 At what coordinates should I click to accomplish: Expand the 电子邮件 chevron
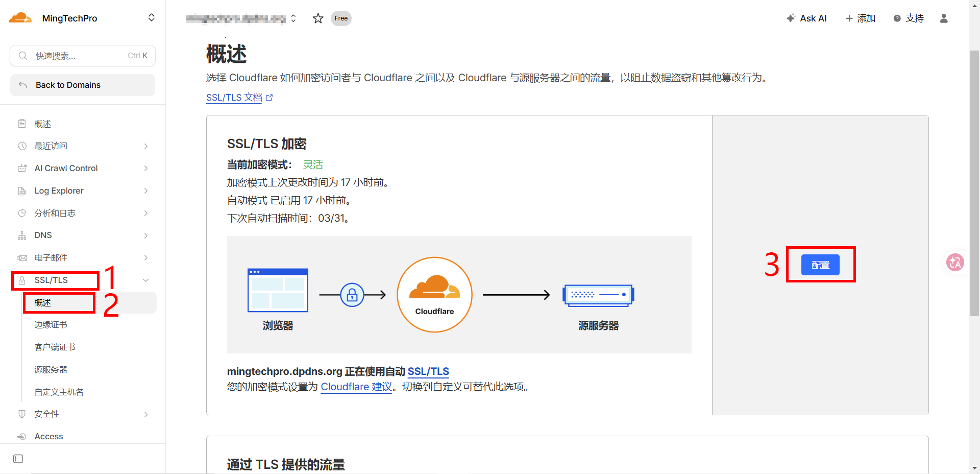point(146,257)
